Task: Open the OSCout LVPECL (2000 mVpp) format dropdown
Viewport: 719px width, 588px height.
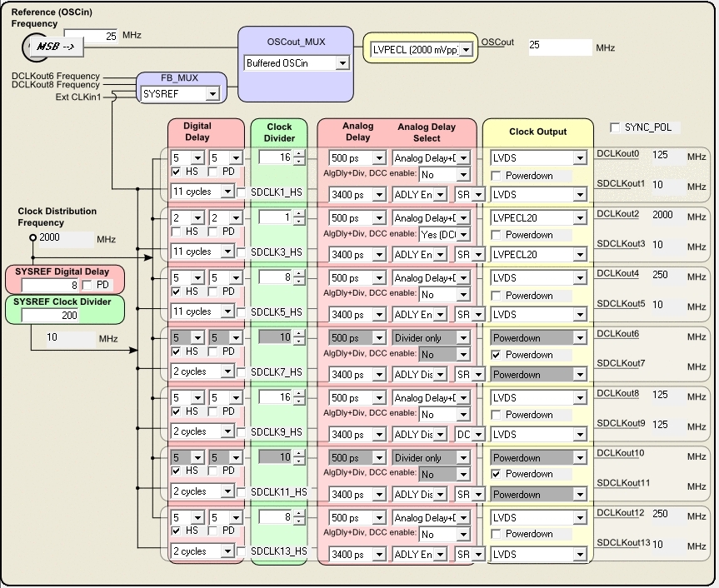Action: tap(466, 50)
